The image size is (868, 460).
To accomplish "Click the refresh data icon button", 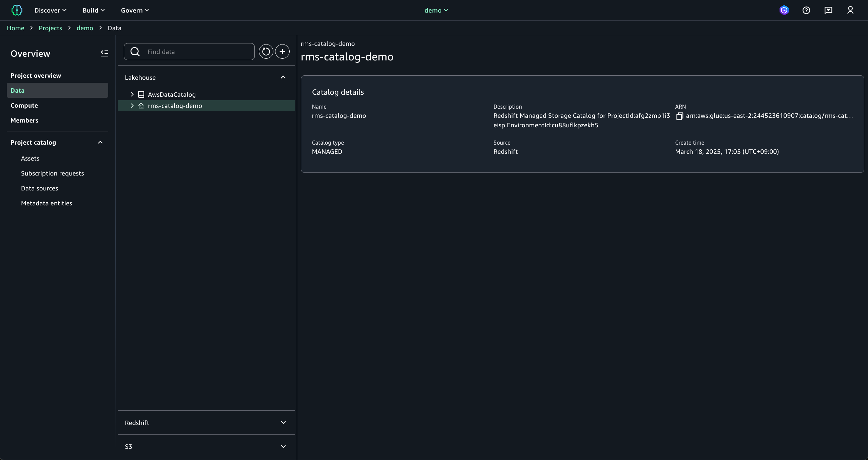I will (266, 52).
